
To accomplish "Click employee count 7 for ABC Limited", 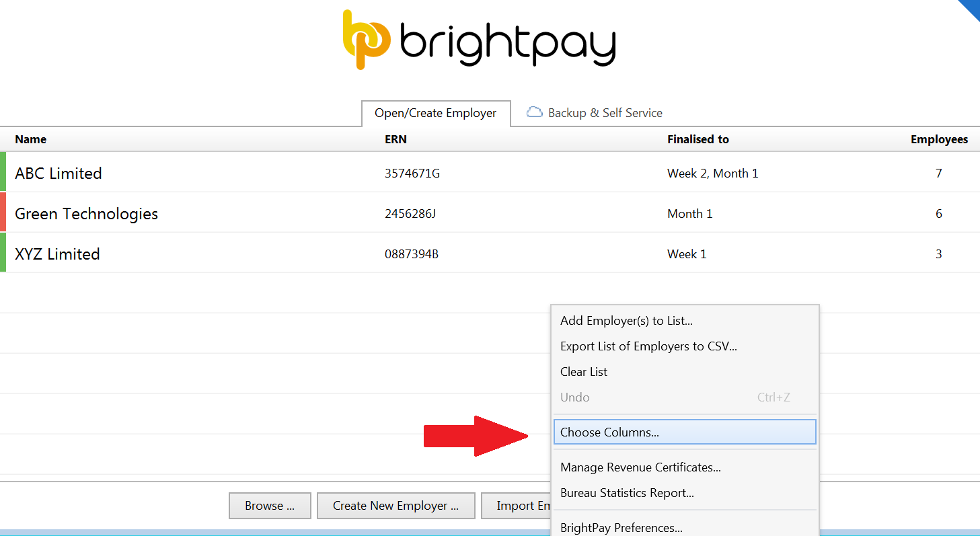I will pos(939,174).
